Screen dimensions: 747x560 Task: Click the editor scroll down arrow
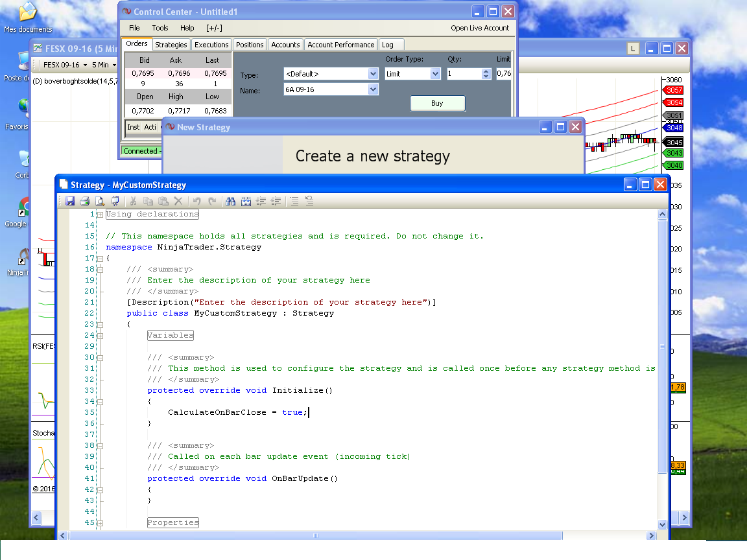coord(662,524)
